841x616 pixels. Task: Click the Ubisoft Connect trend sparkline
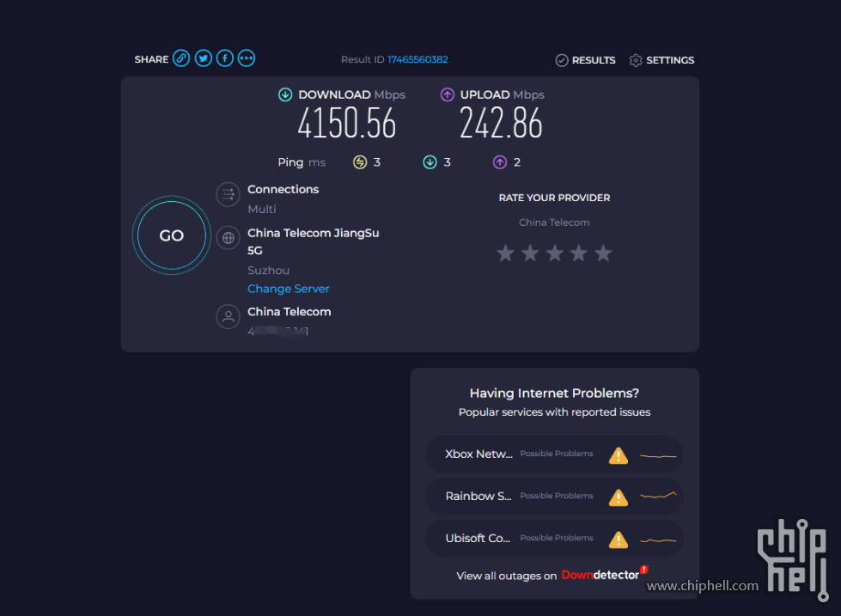pos(659,540)
